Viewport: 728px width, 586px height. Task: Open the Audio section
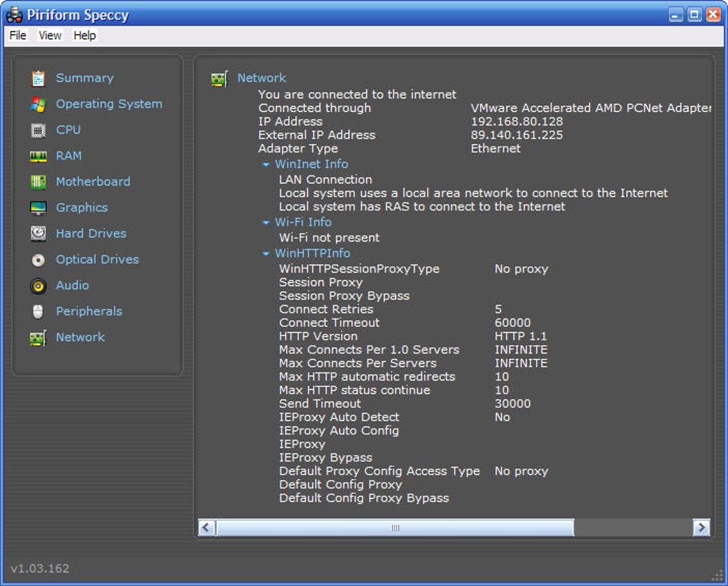pos(72,285)
